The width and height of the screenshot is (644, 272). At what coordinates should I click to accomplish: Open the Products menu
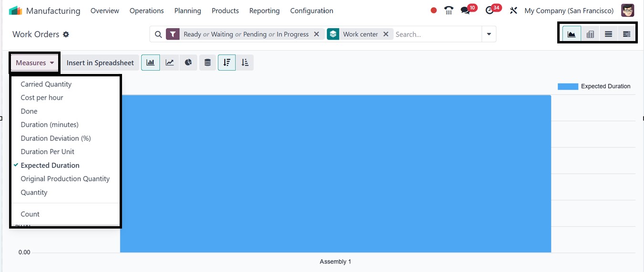coord(225,10)
